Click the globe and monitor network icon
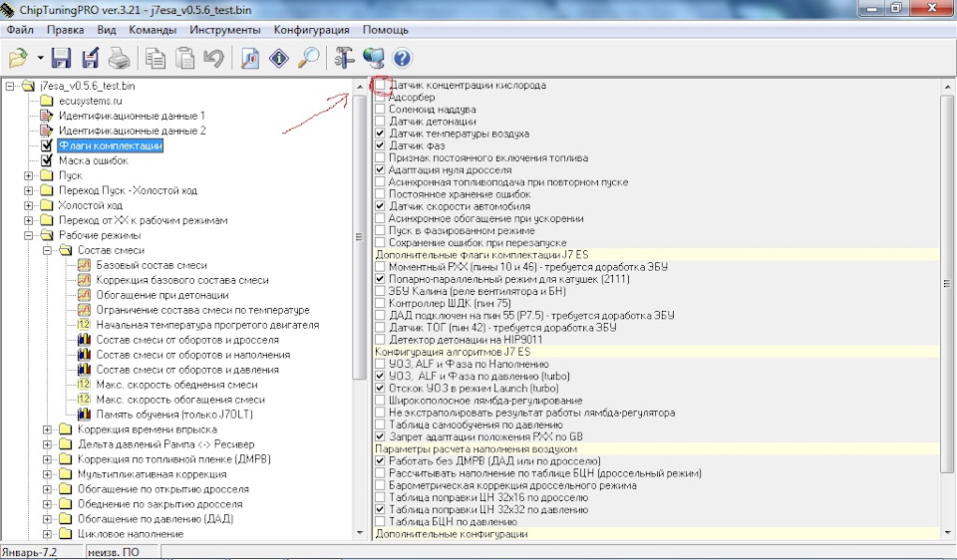 pos(373,58)
